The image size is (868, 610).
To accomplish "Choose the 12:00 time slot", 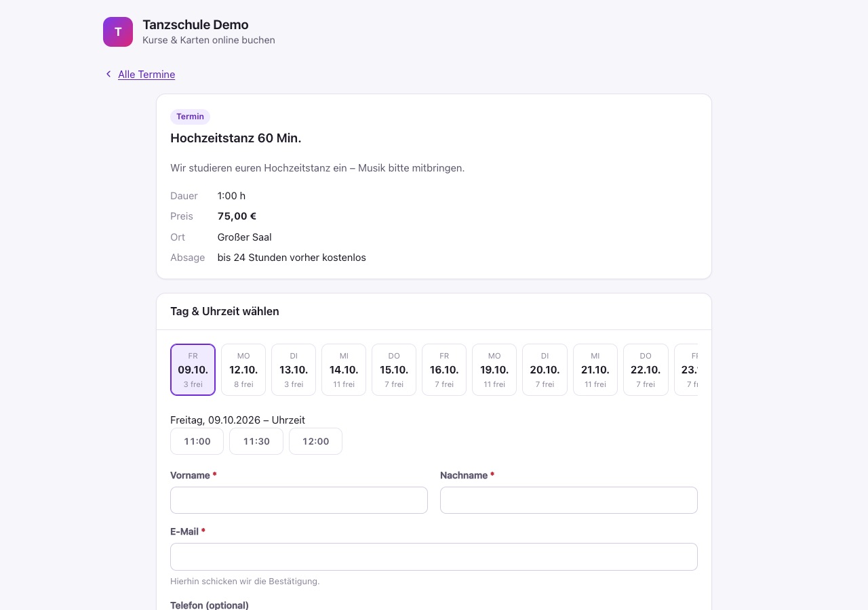I will tap(316, 441).
